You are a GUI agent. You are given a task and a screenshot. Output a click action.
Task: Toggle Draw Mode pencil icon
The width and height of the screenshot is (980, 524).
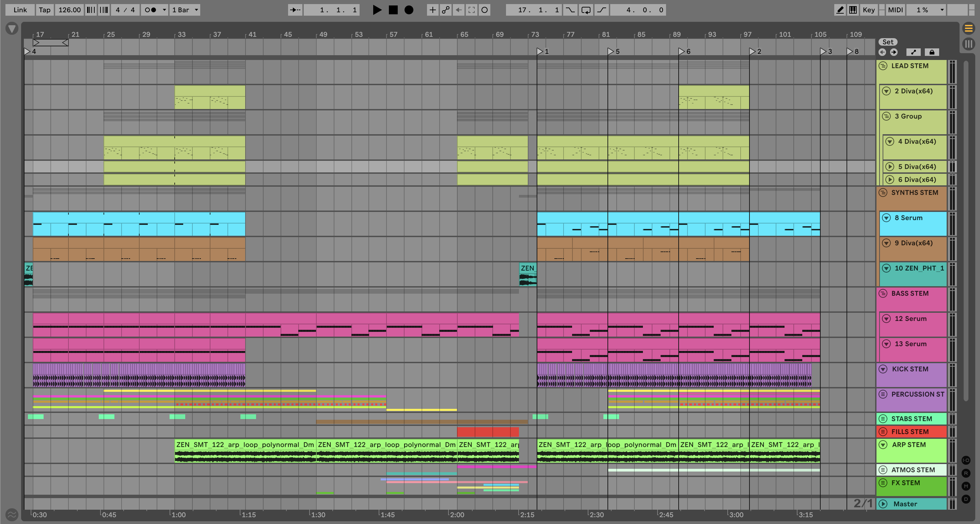(840, 10)
